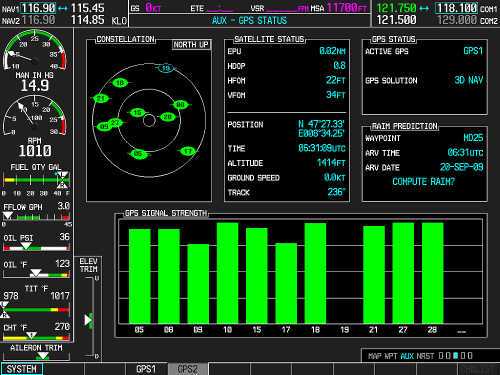Click the VFOM value 34FT

point(336,95)
